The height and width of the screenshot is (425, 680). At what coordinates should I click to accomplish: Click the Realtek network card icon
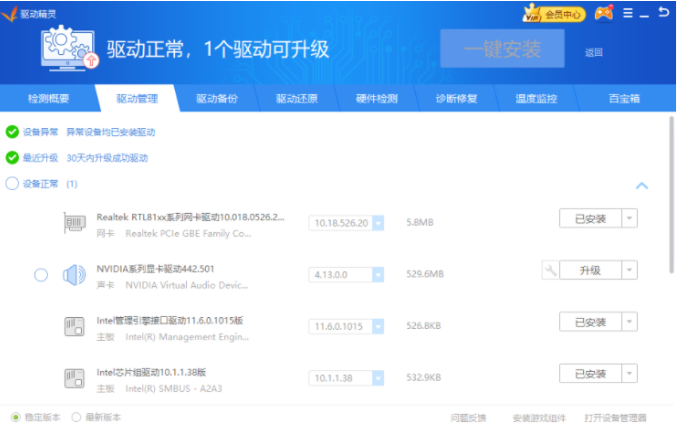(74, 223)
